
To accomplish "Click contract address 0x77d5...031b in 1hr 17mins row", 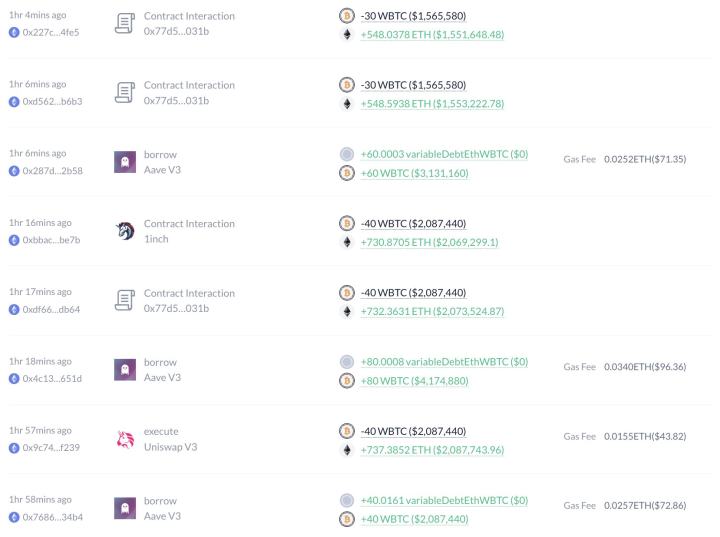I will coord(176,309).
